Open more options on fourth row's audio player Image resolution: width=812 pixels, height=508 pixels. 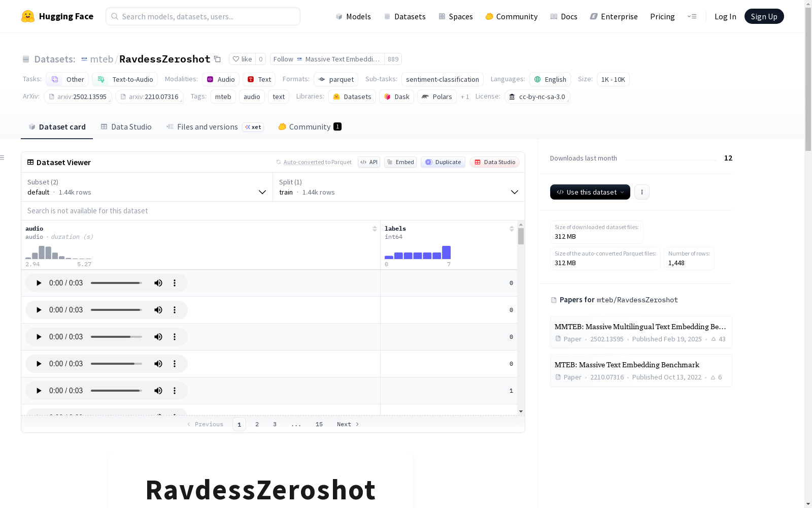coord(175,364)
